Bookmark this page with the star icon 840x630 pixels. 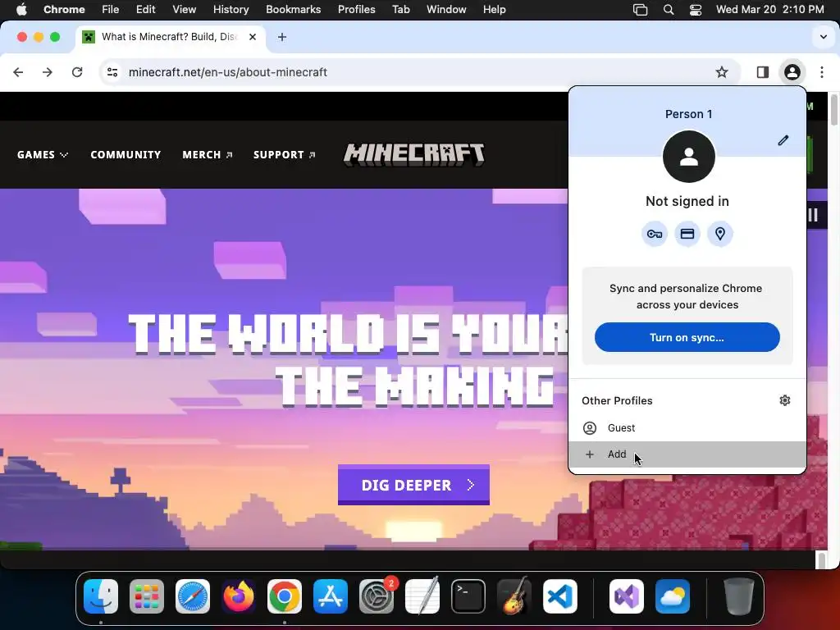coord(722,72)
